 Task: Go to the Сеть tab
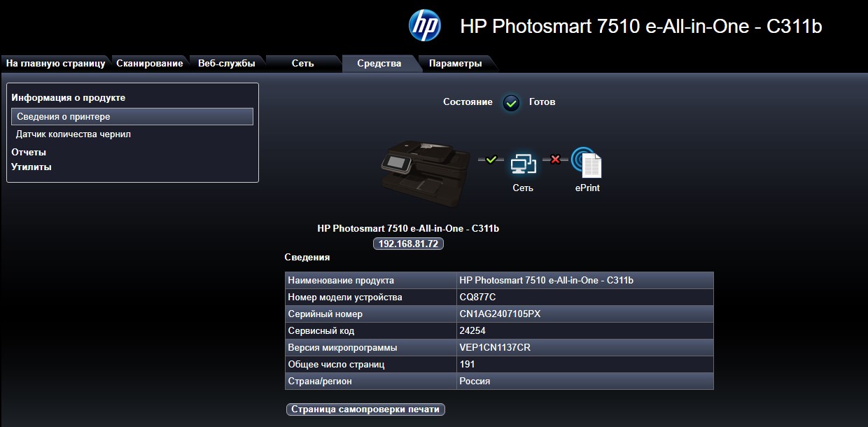point(303,63)
